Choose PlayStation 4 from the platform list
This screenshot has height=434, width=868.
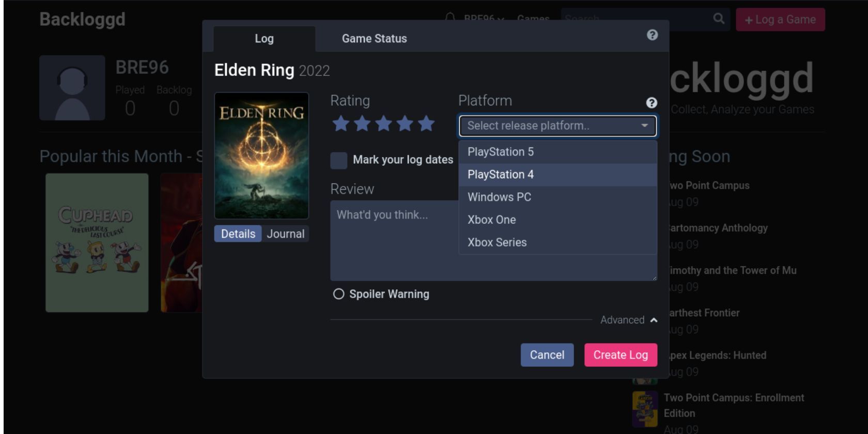(557, 175)
